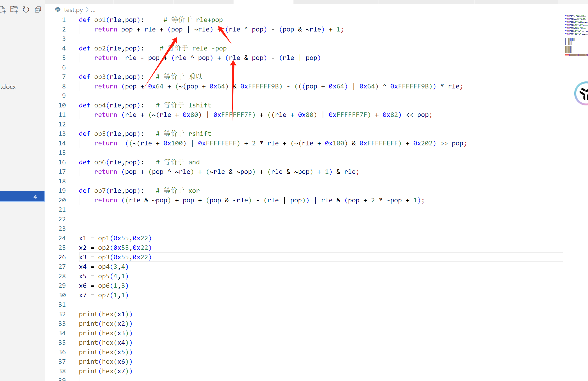The height and width of the screenshot is (381, 588).
Task: Click the Refresh Explorer icon
Action: pos(26,10)
